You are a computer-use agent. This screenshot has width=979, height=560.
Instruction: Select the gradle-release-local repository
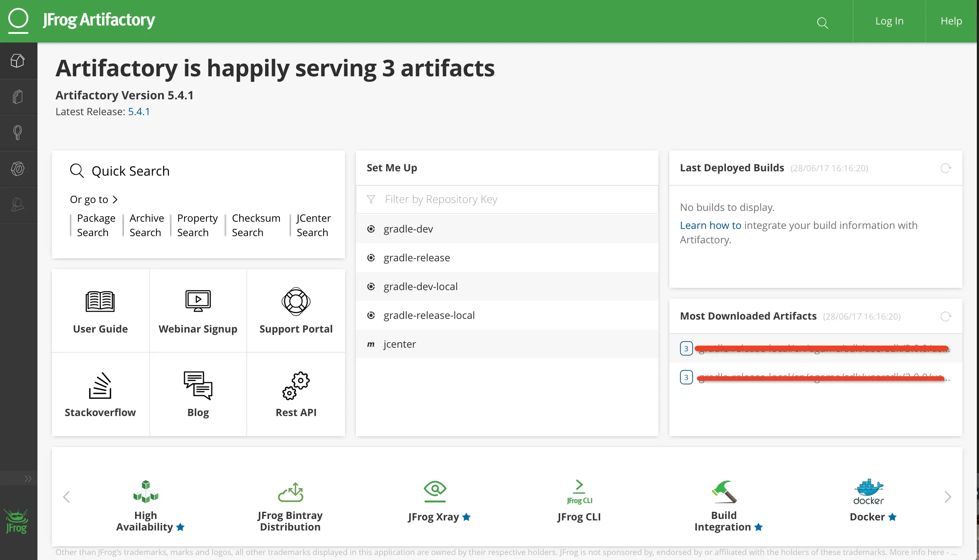click(429, 315)
